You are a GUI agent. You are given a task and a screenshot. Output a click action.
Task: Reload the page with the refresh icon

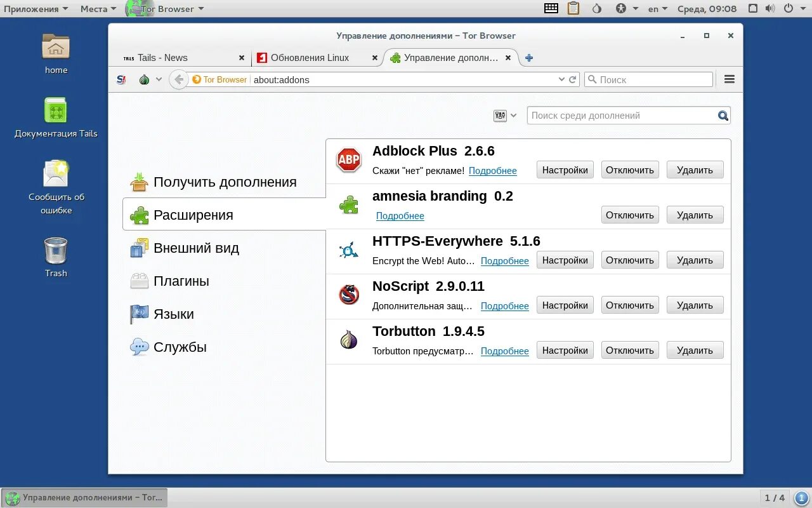point(573,79)
